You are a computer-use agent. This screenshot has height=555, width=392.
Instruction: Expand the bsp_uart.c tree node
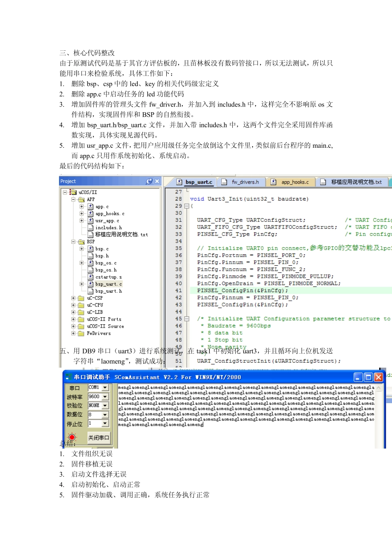(x=82, y=284)
